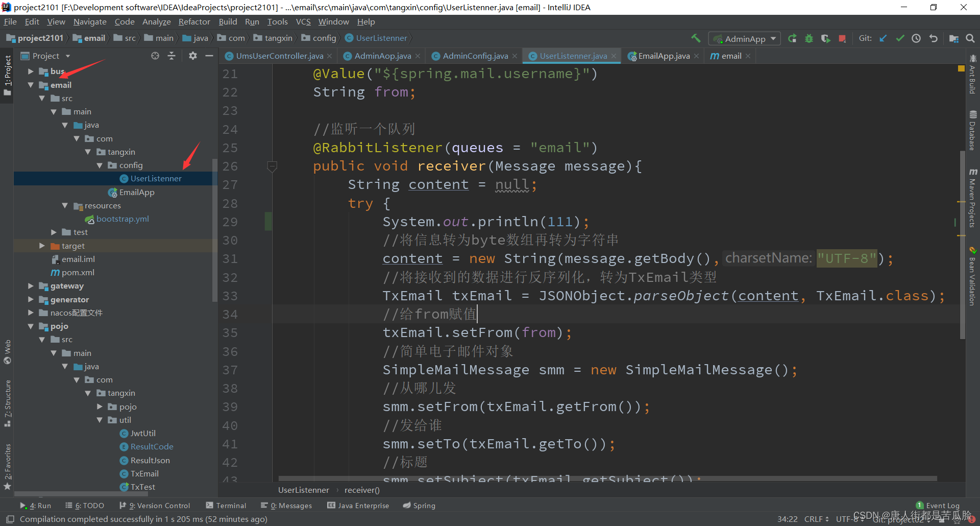Stop the running app
Screen dimensions: 980x526
click(842, 38)
